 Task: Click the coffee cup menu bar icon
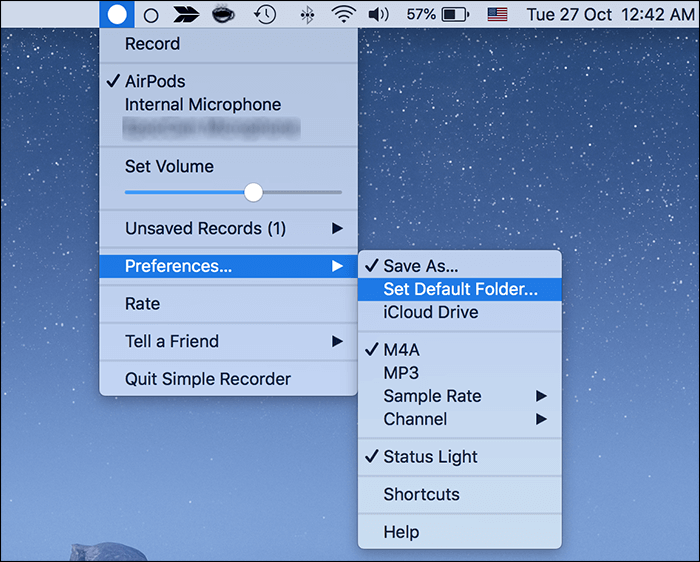[x=224, y=14]
